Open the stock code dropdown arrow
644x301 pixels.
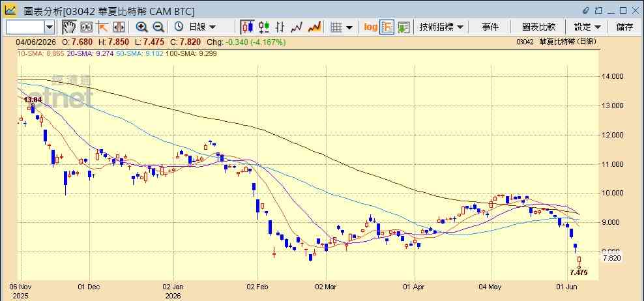click(x=50, y=27)
